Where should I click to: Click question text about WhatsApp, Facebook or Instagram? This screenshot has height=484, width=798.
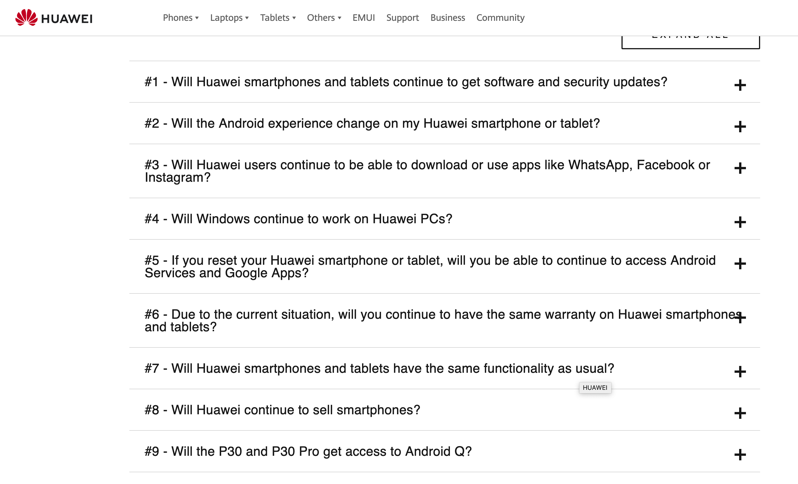pos(427,171)
